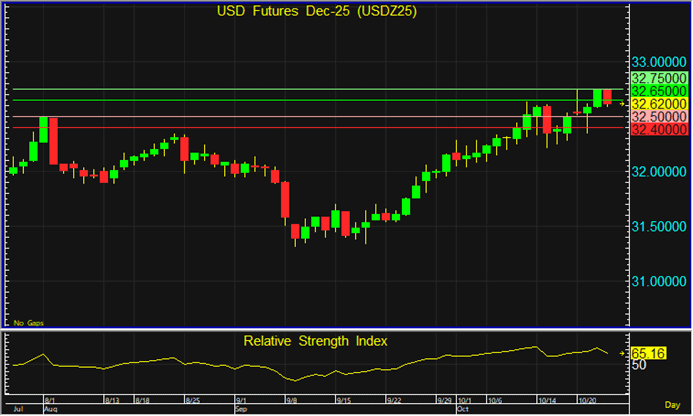Select the 32.40000 red price label
This screenshot has height=416, width=693.
tap(658, 129)
